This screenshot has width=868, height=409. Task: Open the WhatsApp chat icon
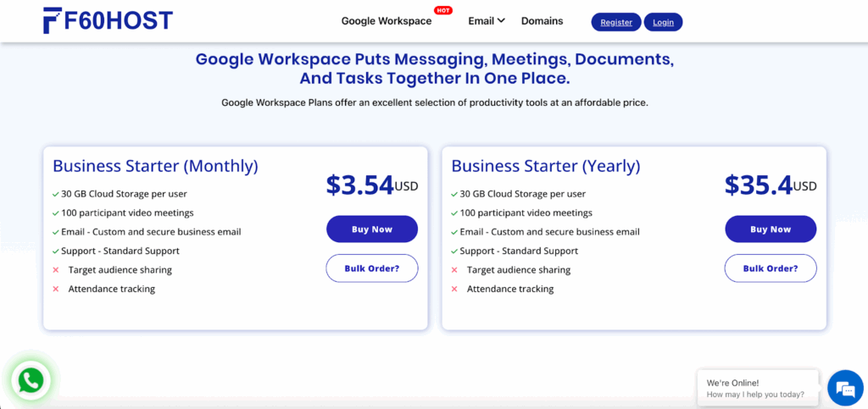[x=31, y=379]
